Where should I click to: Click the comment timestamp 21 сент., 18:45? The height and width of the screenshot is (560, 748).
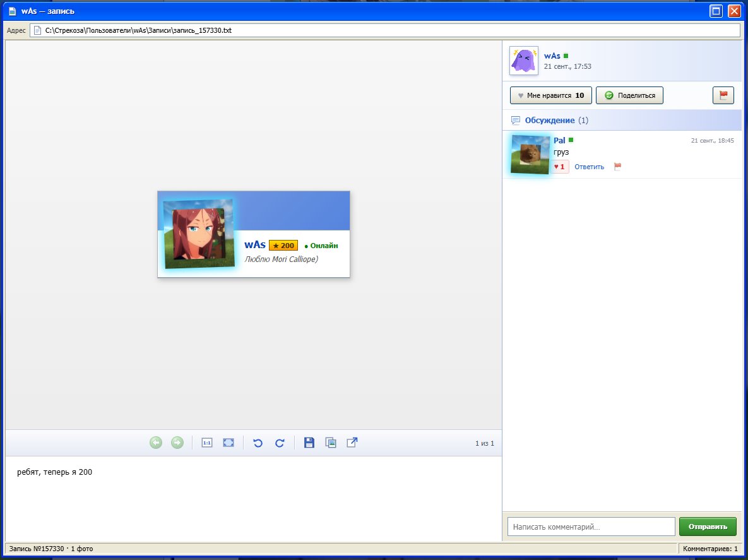pyautogui.click(x=712, y=140)
